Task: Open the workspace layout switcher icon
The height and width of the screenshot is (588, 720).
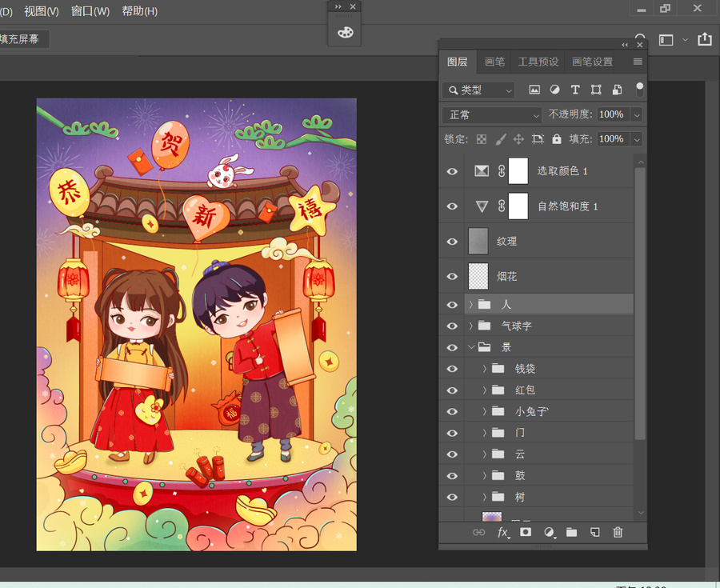Action: coord(666,40)
